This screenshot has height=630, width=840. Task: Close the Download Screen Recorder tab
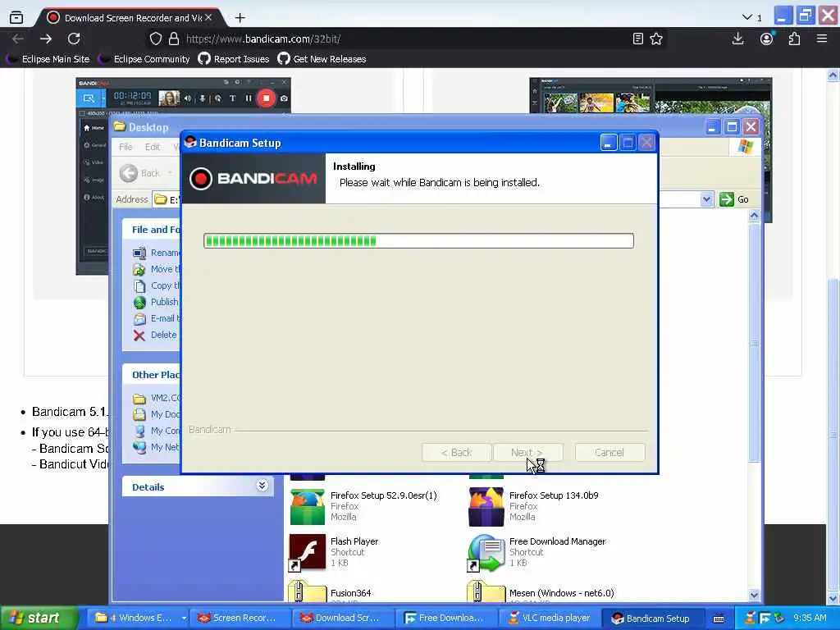[208, 18]
